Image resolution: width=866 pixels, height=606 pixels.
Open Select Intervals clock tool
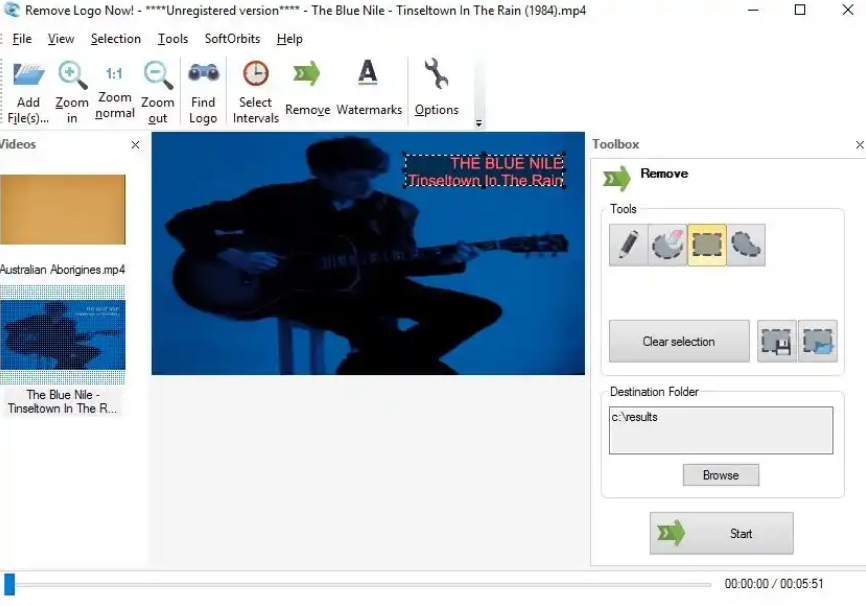click(256, 75)
